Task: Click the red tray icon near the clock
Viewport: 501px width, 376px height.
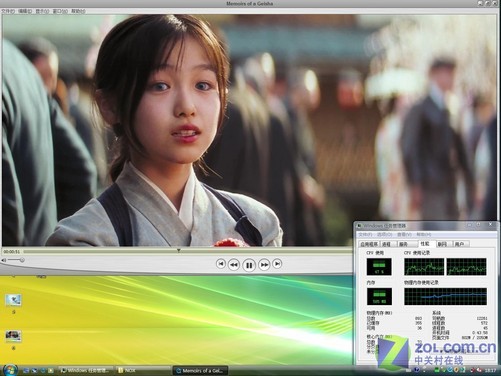Action: pos(479,370)
